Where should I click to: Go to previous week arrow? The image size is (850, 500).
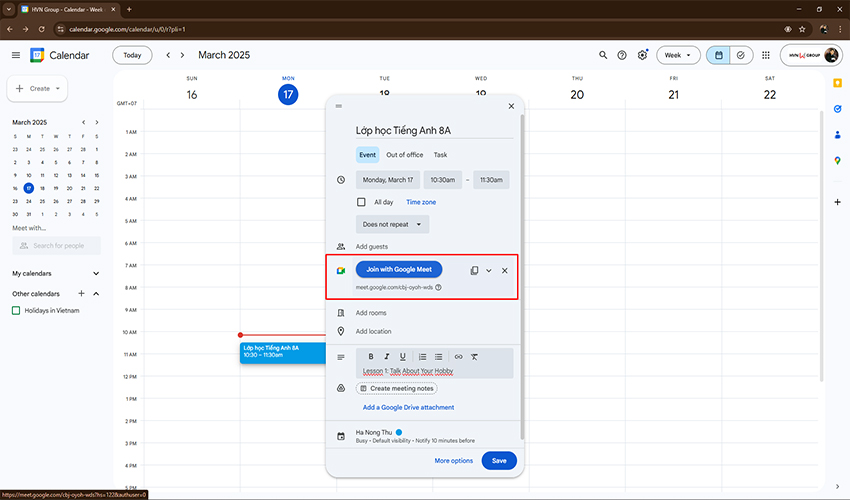(x=168, y=55)
